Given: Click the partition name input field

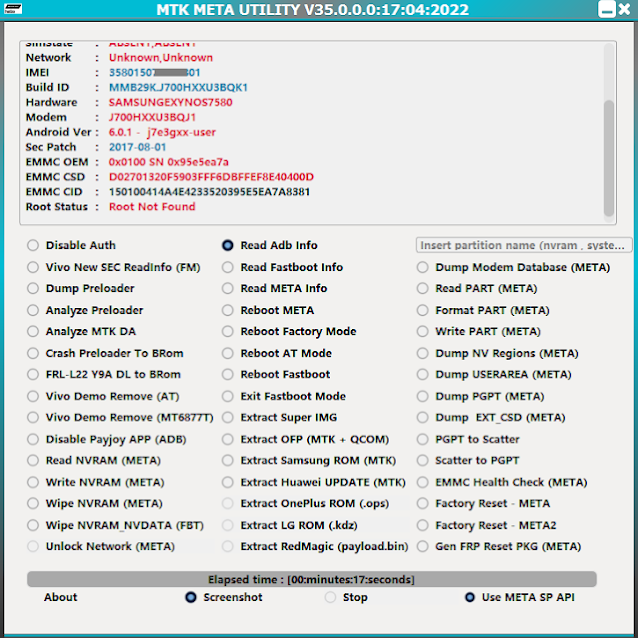Looking at the screenshot, I should (x=524, y=245).
